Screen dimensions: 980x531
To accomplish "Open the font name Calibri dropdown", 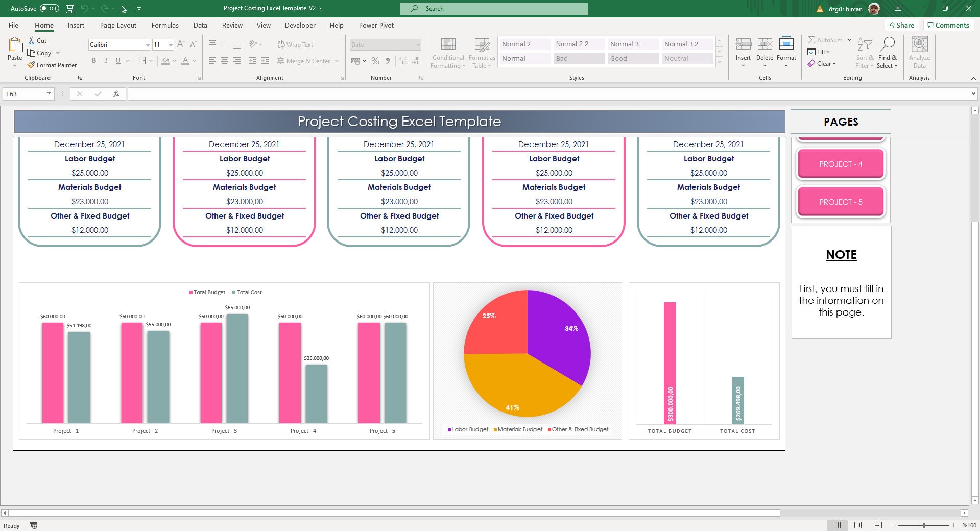I will coord(148,45).
